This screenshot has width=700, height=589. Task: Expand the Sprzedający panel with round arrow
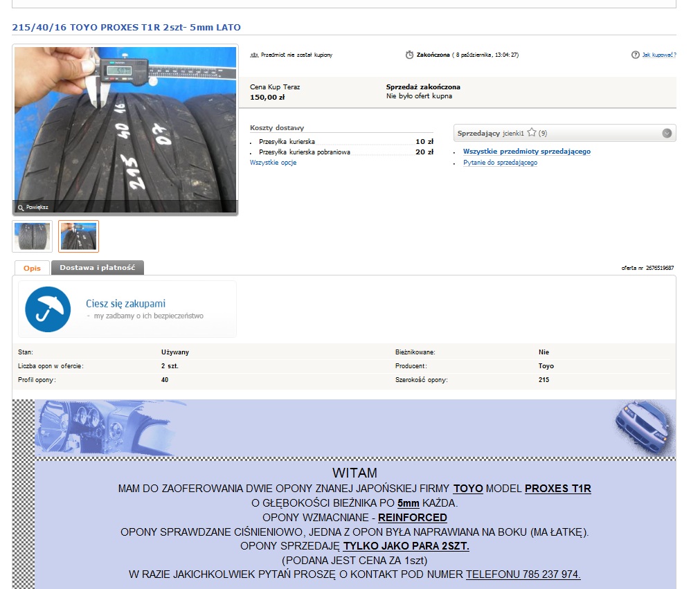667,133
